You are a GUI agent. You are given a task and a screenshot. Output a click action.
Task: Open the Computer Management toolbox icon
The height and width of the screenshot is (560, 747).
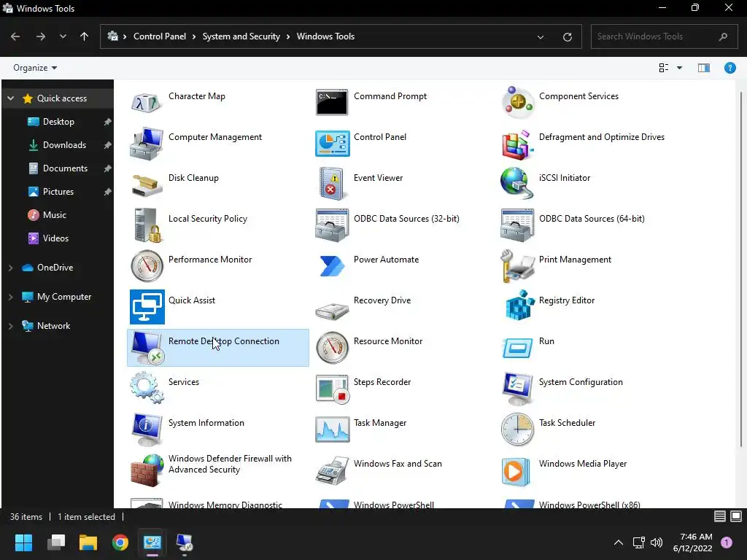[147, 144]
